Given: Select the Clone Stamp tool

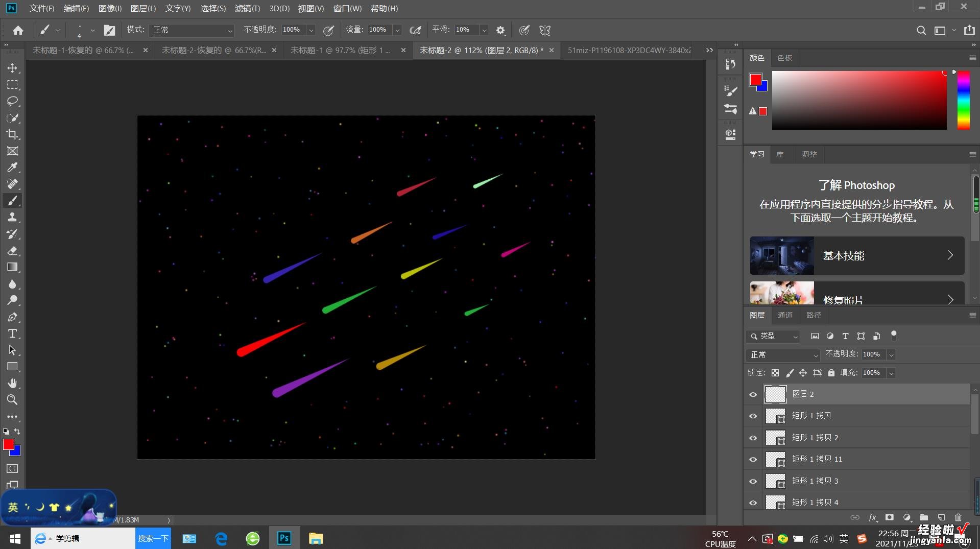Looking at the screenshot, I should 12,217.
